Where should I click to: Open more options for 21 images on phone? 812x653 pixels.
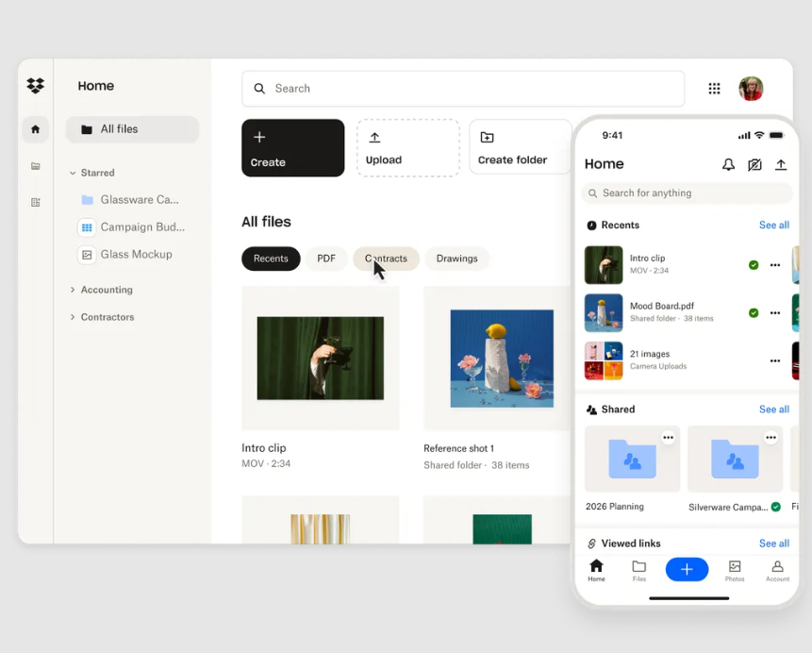click(774, 360)
